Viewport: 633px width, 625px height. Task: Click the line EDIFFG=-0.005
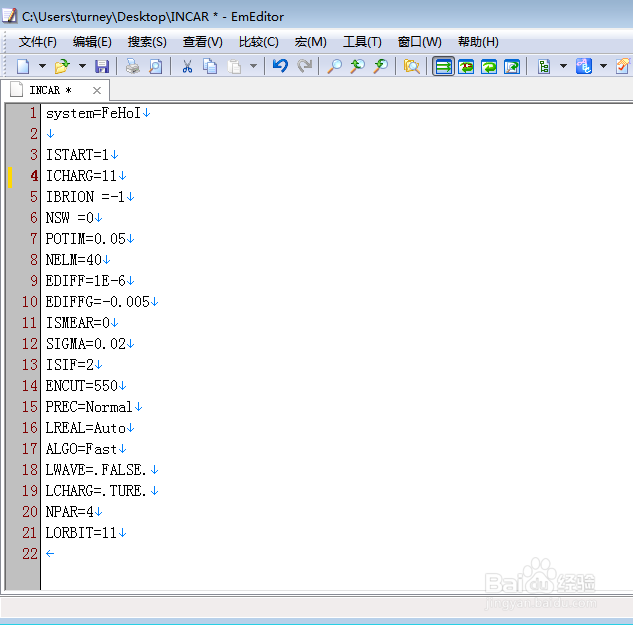coord(97,302)
